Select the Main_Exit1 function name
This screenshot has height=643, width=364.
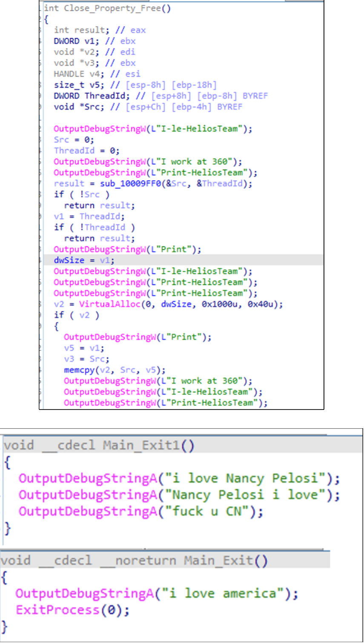pos(142,446)
